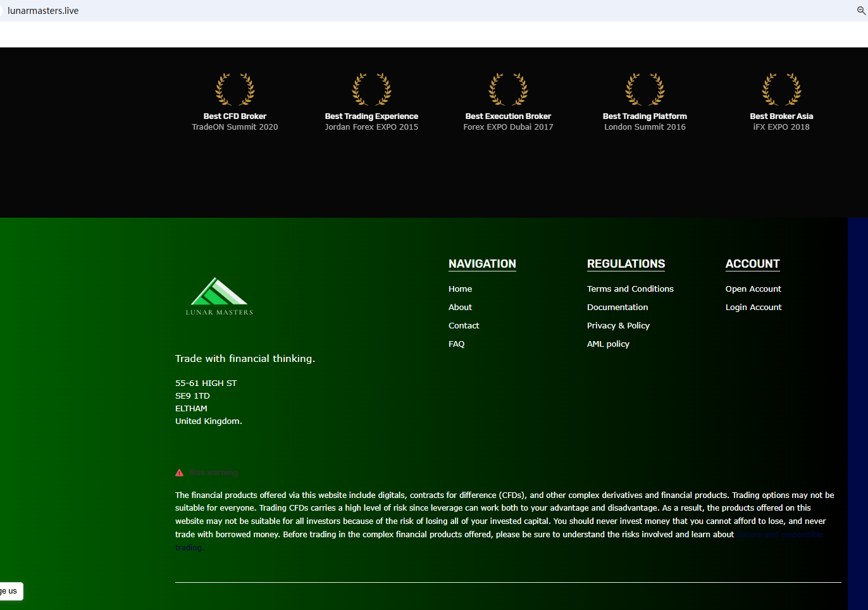Click the Best CFD Broker laurel icon
Viewport: 868px width, 610px height.
[x=235, y=89]
